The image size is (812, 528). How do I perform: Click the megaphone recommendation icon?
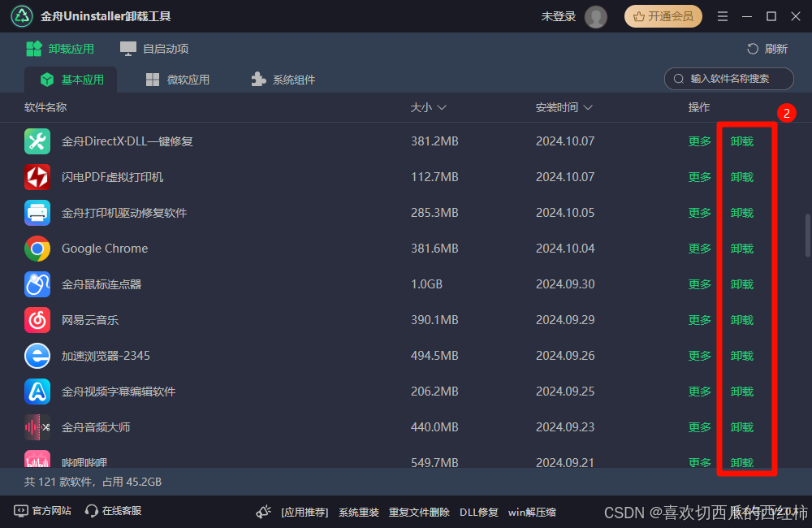tap(264, 512)
